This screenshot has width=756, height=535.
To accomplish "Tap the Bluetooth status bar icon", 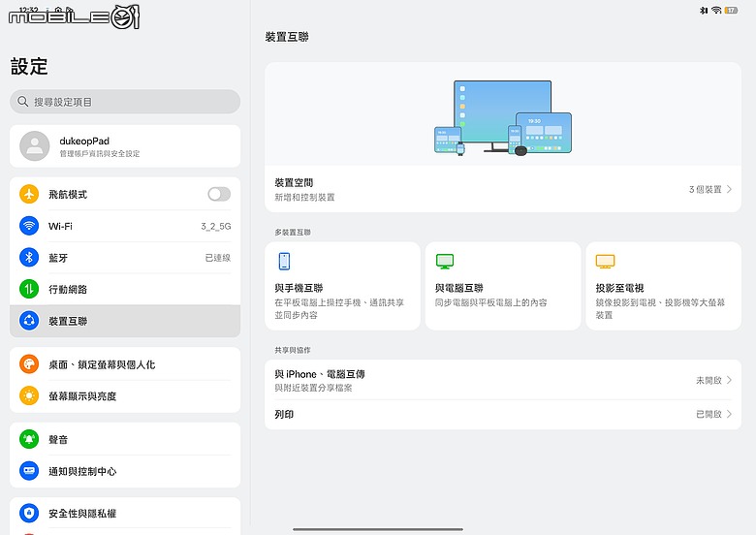I will (x=704, y=10).
